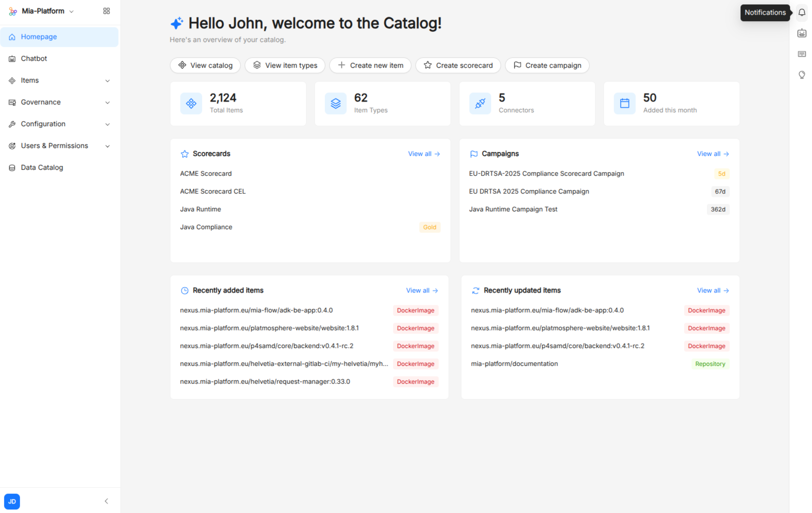This screenshot has width=812, height=513.
Task: Open the Notifications bell icon
Action: [x=802, y=13]
